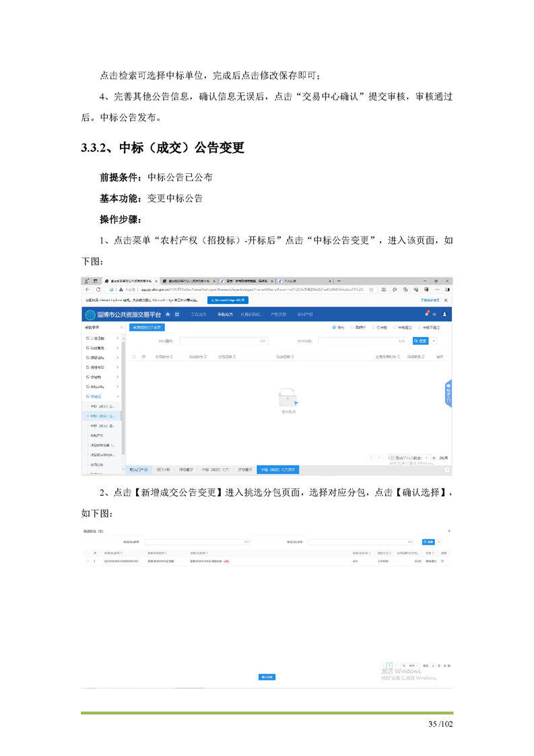Expand the advanced search dropdown next to 搜索
534x756 pixels.
coord(434,341)
